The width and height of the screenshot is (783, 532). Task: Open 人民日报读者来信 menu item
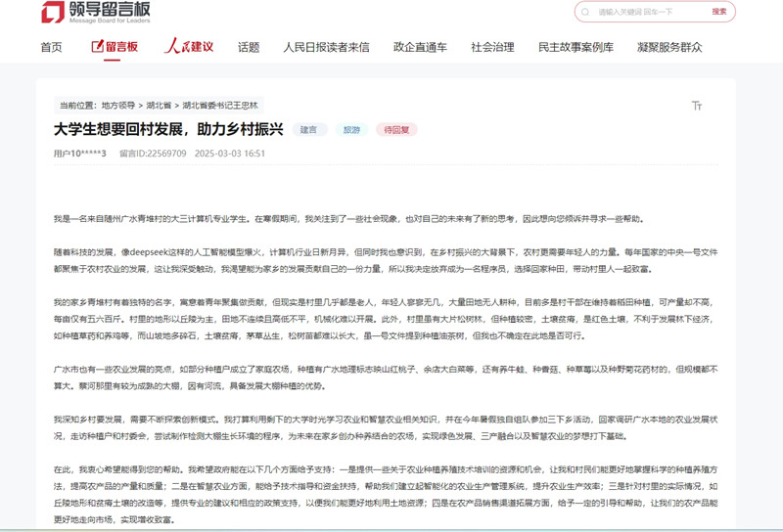tap(327, 47)
